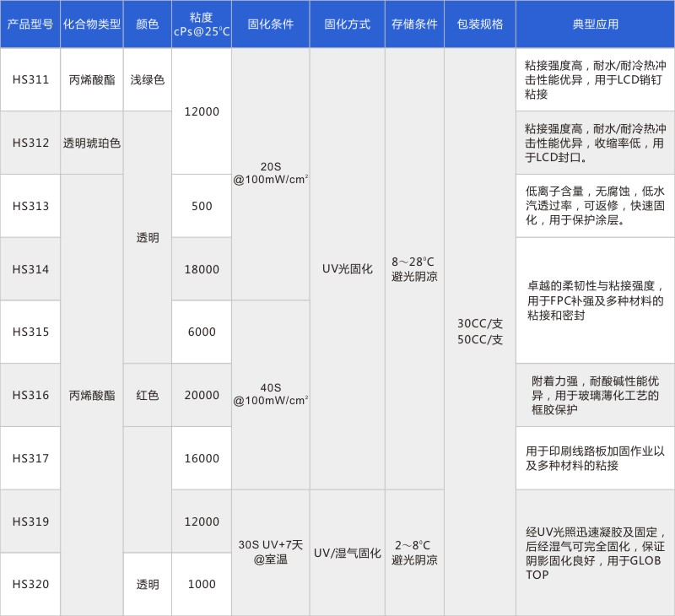
Task: Select the 固化条件 column header
Action: point(270,24)
